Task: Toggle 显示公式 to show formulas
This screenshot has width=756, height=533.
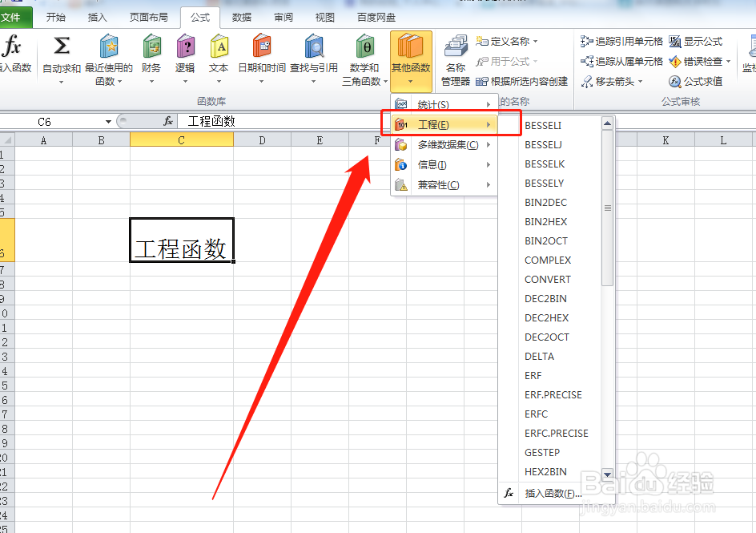Action: tap(690, 41)
